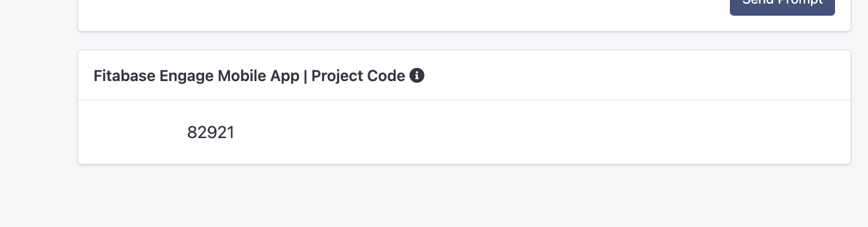
Task: Click the Project Code card header bar
Action: pyautogui.click(x=464, y=75)
